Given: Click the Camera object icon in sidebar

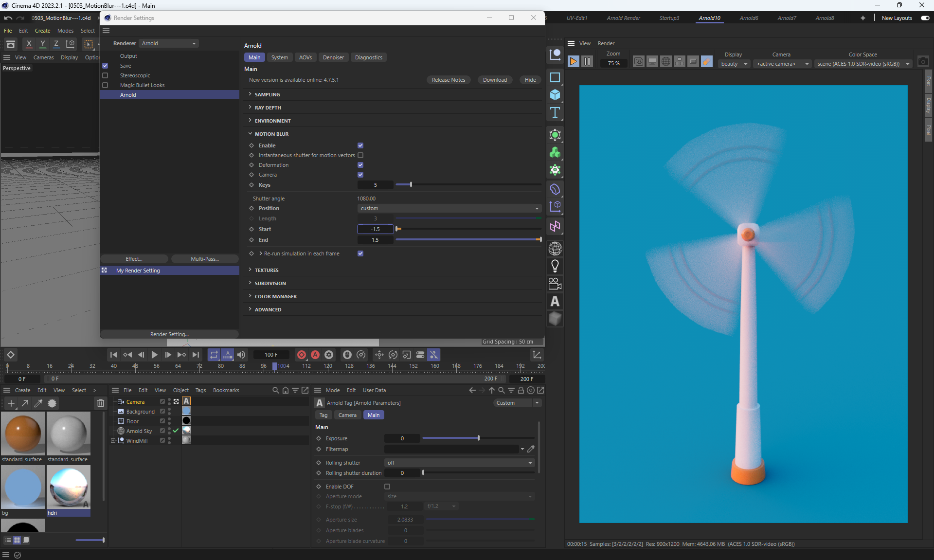Looking at the screenshot, I should pyautogui.click(x=555, y=284).
